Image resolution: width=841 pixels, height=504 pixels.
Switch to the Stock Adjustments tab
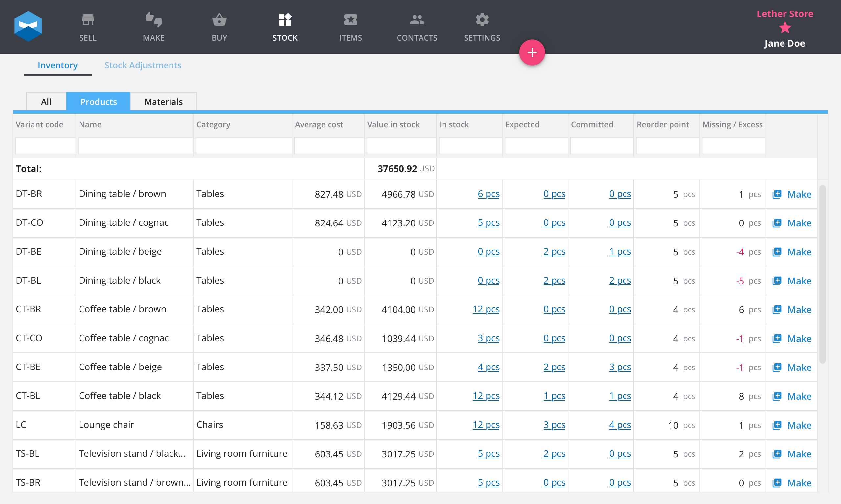[143, 65]
